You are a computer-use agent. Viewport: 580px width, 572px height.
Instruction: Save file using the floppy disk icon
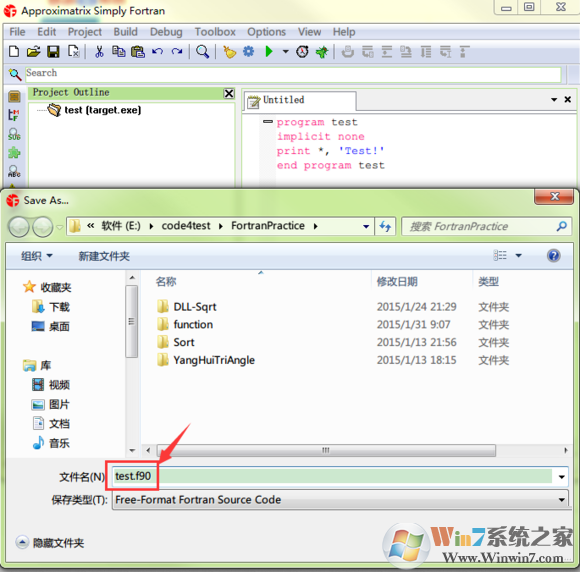point(53,52)
